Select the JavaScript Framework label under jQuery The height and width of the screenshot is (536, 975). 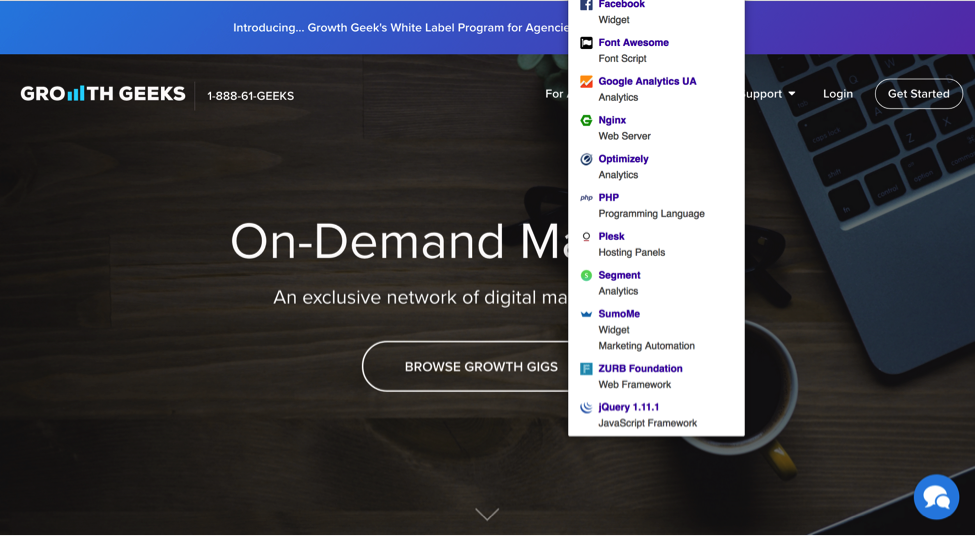pos(647,423)
